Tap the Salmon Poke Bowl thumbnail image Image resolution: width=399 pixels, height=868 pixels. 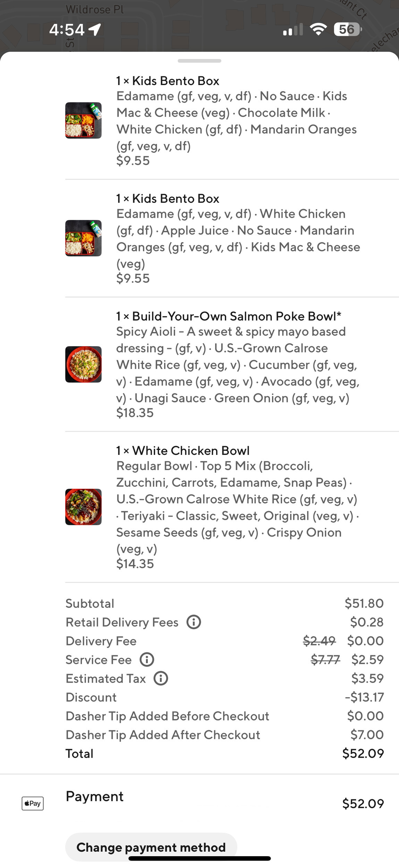(x=83, y=364)
